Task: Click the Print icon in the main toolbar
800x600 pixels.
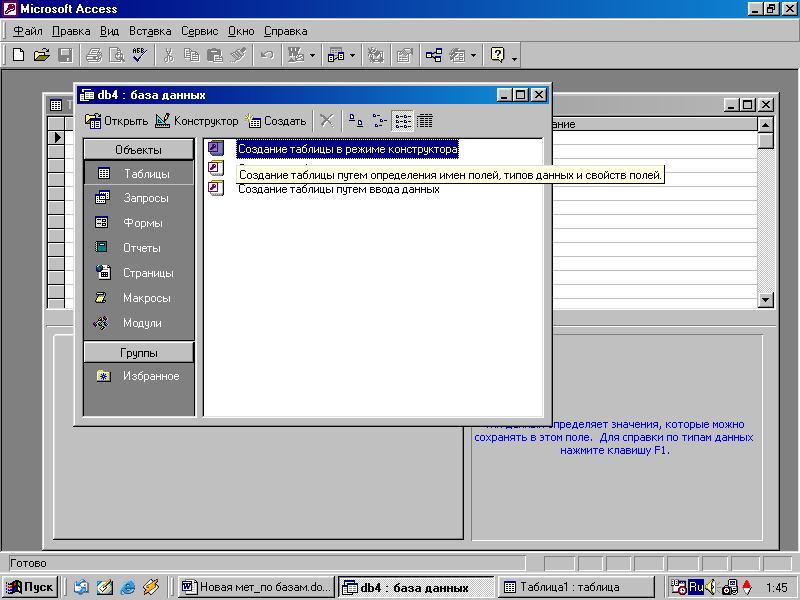Action: [x=94, y=55]
